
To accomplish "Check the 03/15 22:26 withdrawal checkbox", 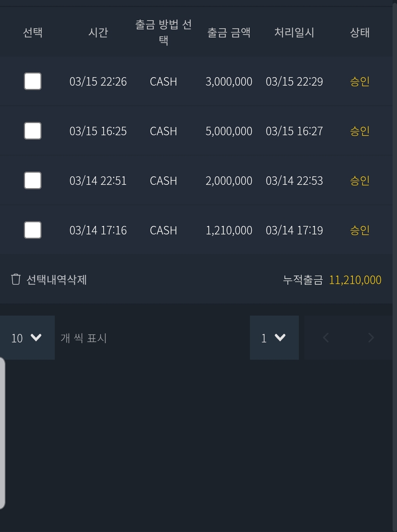I will coord(33,82).
